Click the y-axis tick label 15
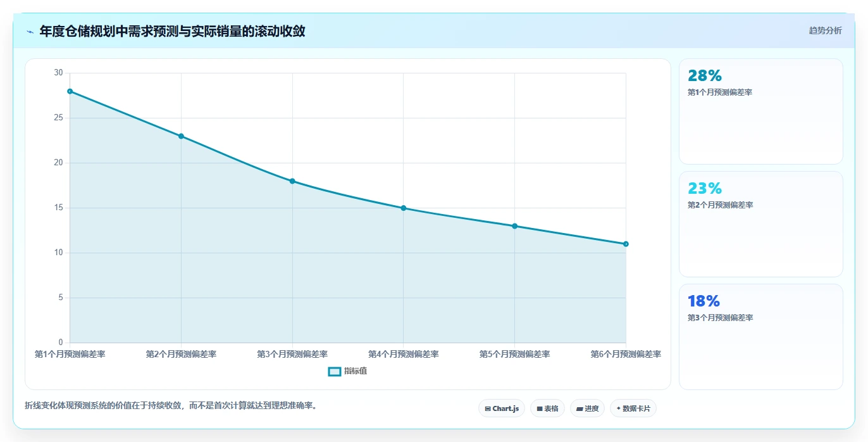This screenshot has height=442, width=868. (x=59, y=208)
